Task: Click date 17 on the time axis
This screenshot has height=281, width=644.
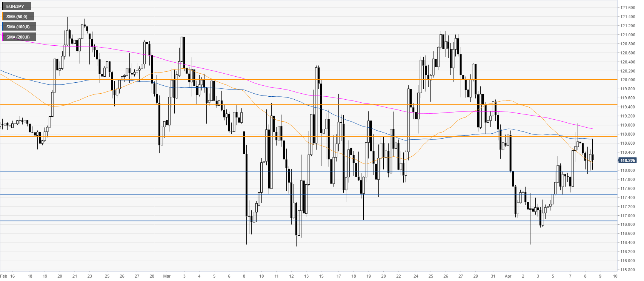Action: (339, 276)
